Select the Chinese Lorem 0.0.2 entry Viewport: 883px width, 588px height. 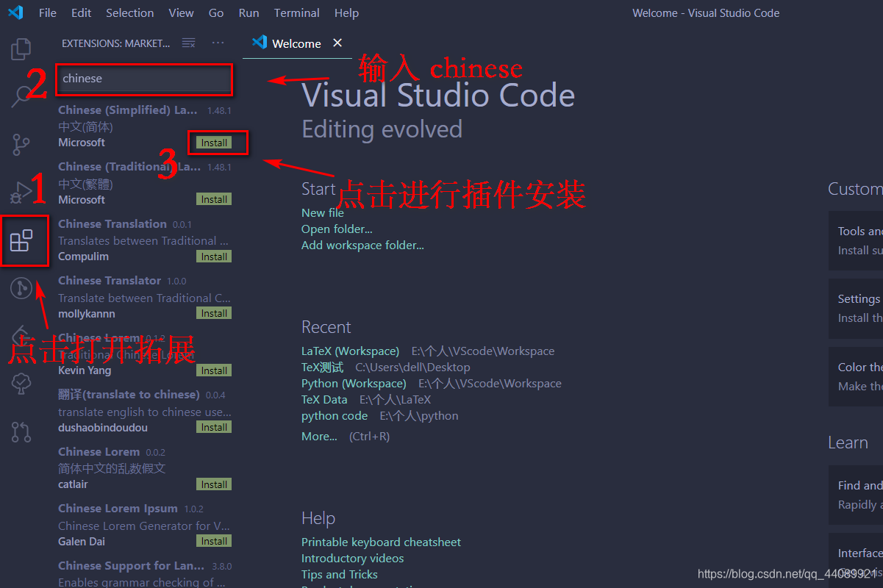click(144, 468)
